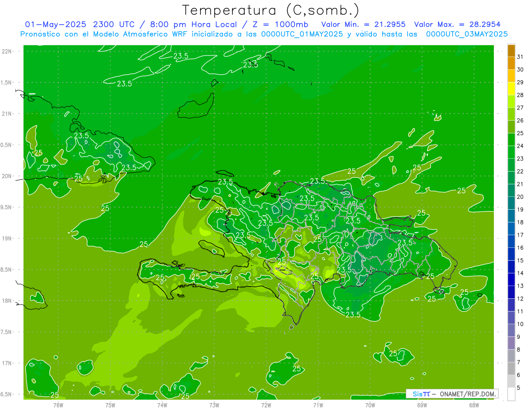
Task: Select the "Valor Min. = 21.2955" readout
Action: pos(363,24)
